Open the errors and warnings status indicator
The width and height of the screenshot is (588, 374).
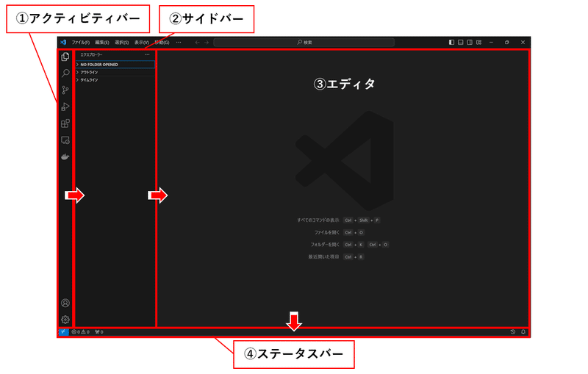click(x=81, y=332)
